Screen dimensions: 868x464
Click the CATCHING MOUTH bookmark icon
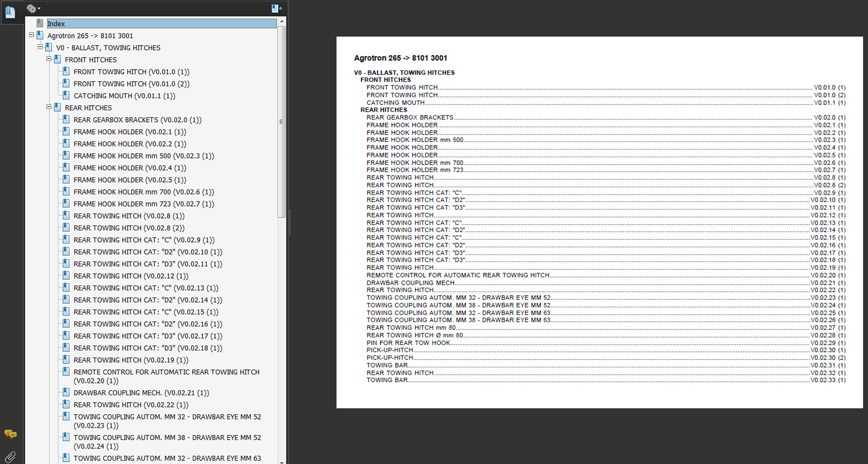[x=66, y=95]
